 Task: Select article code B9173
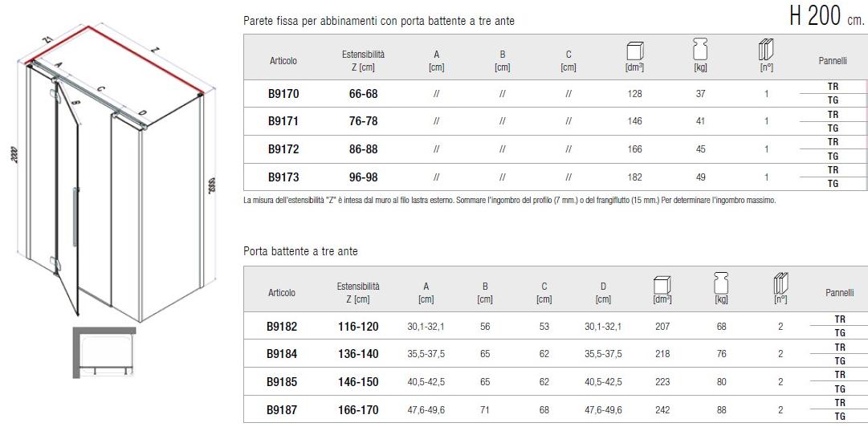[283, 177]
